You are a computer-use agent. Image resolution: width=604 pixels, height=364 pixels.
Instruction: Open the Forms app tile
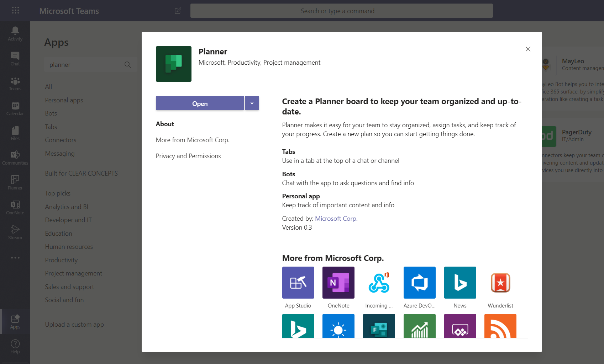point(379,326)
